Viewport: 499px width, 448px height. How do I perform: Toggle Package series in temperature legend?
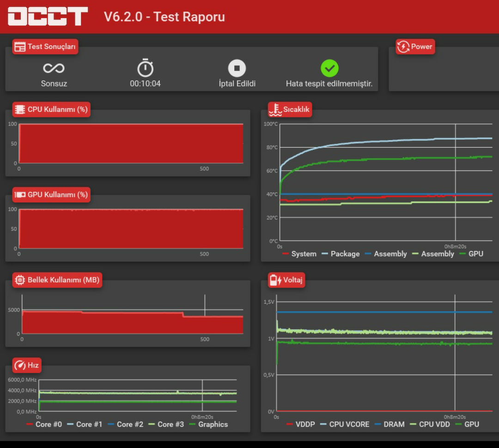click(341, 254)
